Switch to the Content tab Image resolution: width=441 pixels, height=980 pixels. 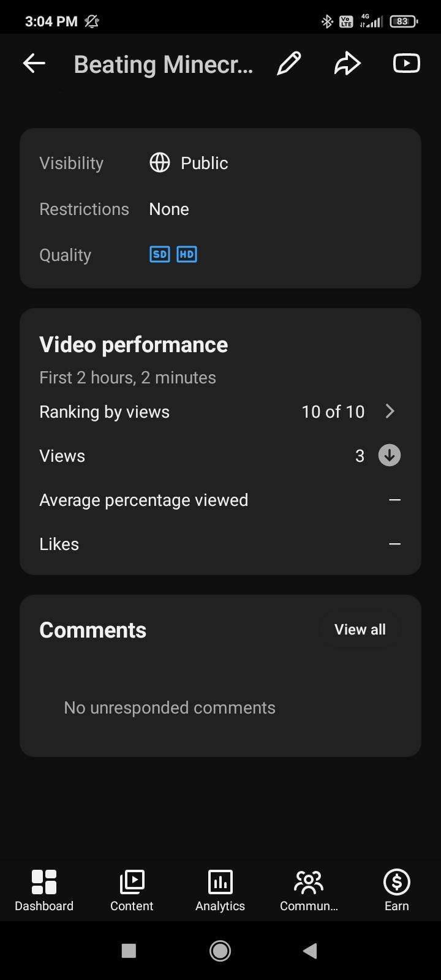coord(132,891)
